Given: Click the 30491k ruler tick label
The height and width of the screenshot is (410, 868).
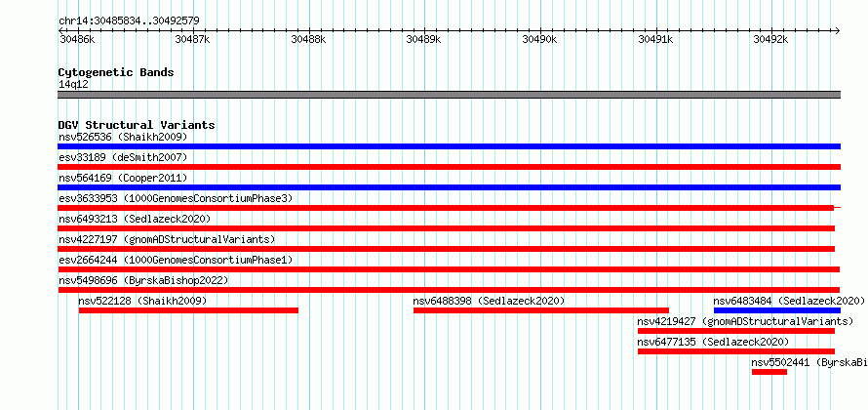Looking at the screenshot, I should point(656,39).
